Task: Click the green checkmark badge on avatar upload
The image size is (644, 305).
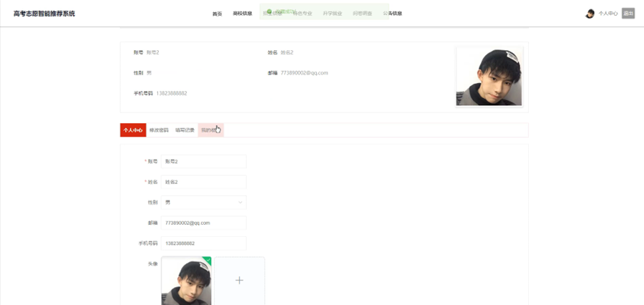Action: [208, 260]
